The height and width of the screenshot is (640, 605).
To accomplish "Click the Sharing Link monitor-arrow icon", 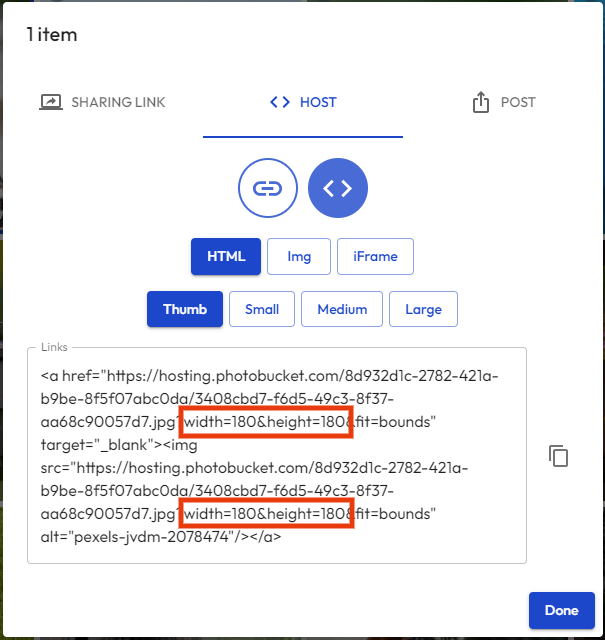I will click(x=50, y=102).
